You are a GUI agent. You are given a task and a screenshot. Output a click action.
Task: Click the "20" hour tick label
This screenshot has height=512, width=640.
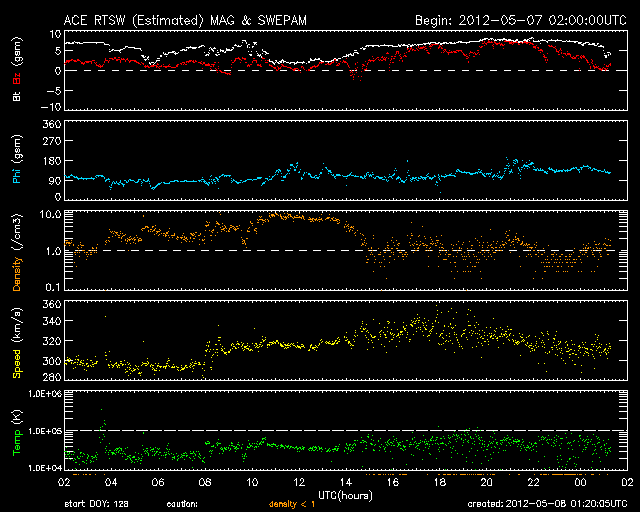coord(487,483)
